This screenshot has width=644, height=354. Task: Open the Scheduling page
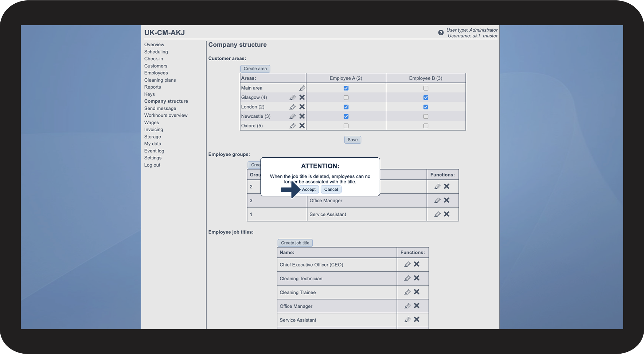[156, 52]
